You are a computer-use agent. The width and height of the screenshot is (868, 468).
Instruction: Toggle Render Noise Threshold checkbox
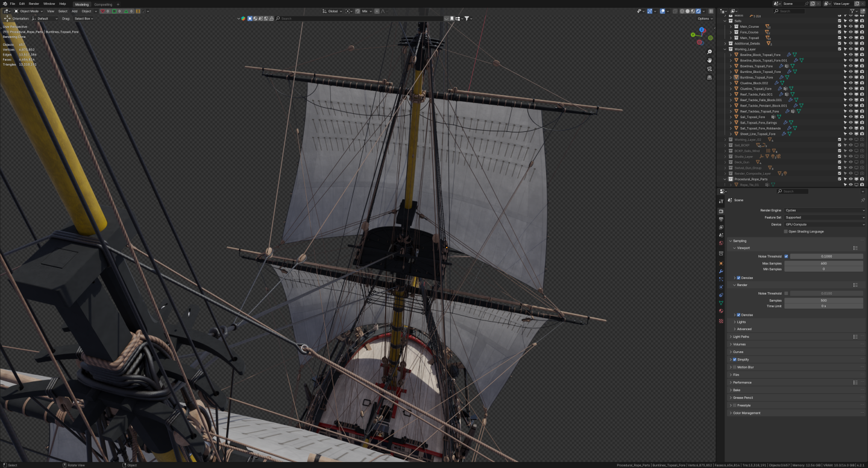pyautogui.click(x=786, y=293)
